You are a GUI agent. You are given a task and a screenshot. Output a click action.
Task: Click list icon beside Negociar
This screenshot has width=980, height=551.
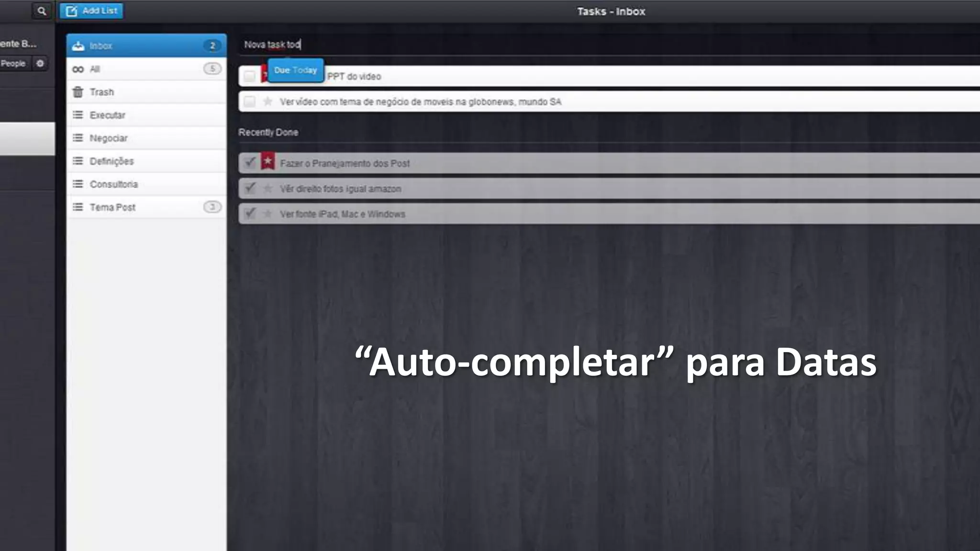(78, 138)
